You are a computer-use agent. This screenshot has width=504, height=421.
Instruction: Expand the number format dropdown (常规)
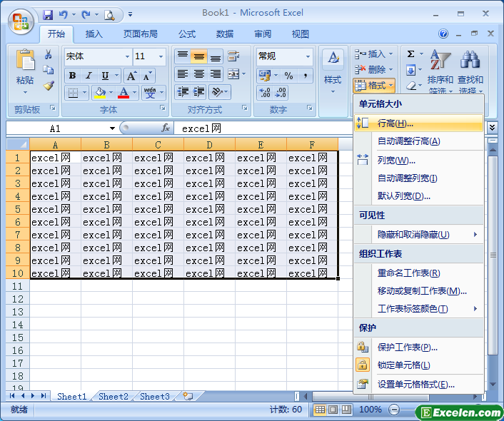[x=308, y=56]
